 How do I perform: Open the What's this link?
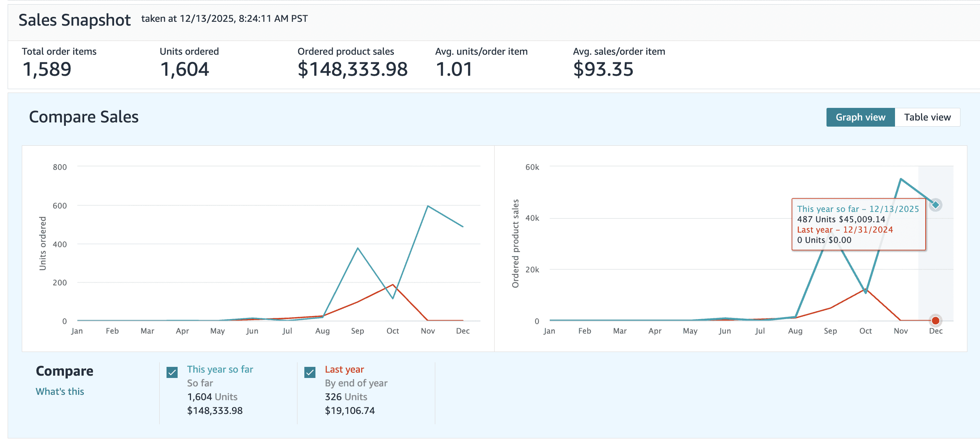tap(60, 391)
